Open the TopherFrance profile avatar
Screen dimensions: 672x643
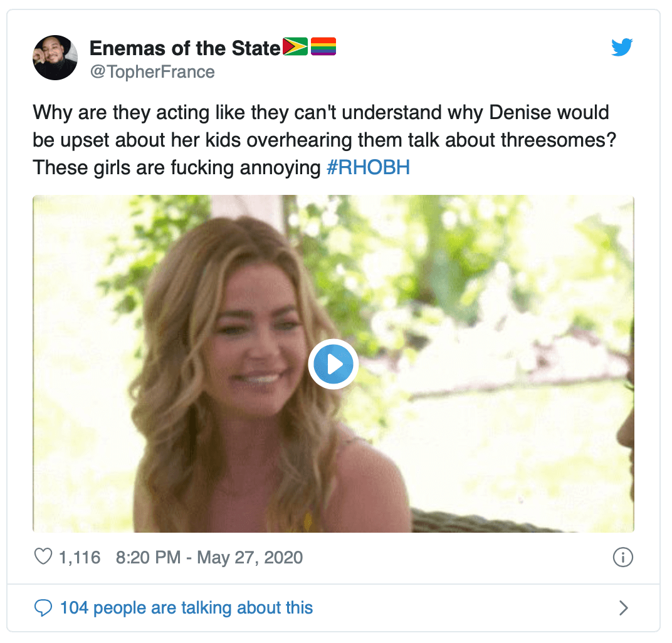55,58
